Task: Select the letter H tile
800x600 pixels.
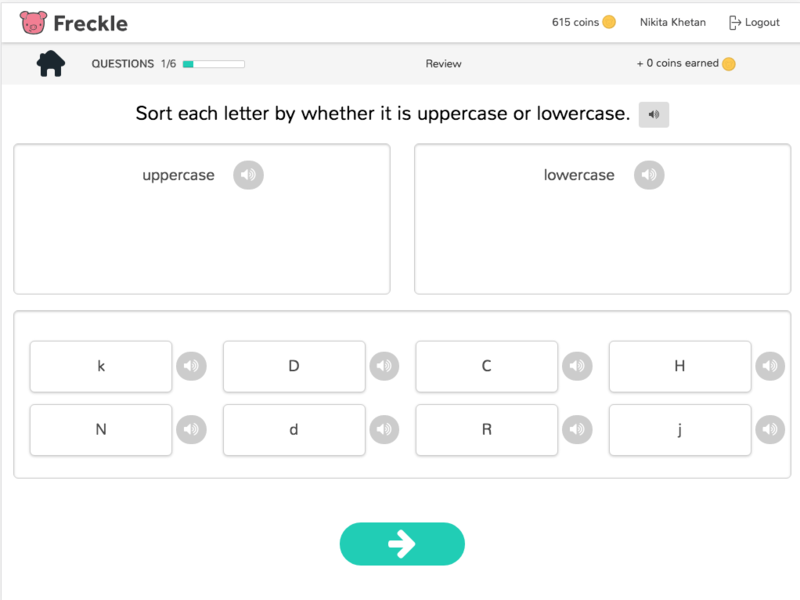Action: (680, 366)
